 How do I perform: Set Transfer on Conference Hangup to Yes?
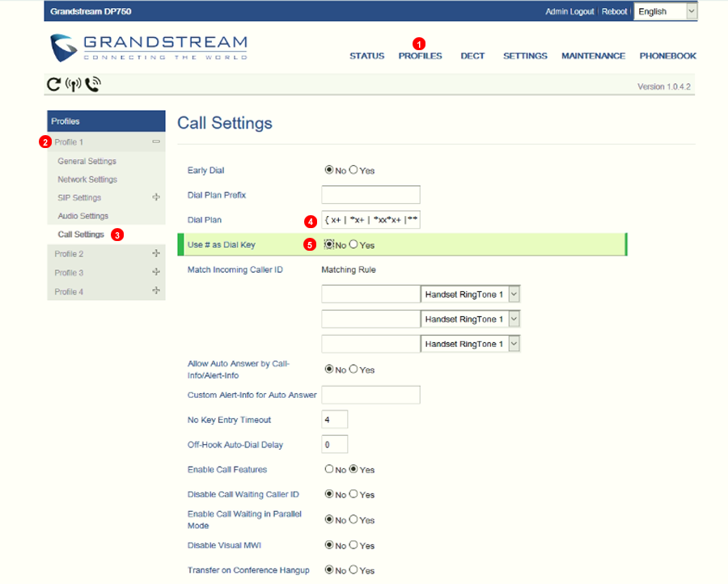[x=353, y=569]
